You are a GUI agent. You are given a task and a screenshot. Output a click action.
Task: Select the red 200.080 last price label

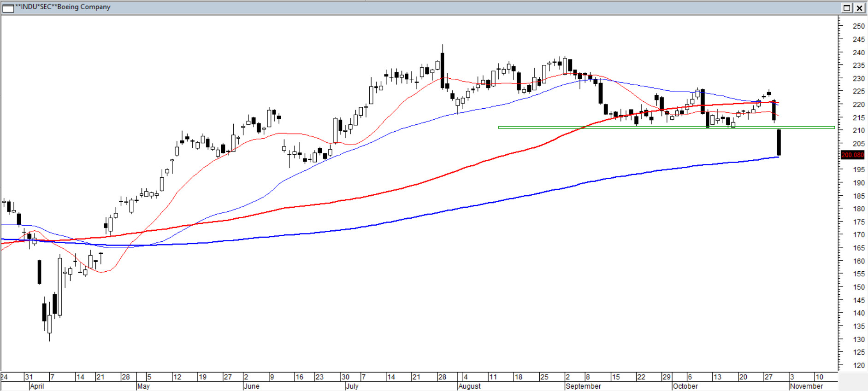pyautogui.click(x=852, y=155)
